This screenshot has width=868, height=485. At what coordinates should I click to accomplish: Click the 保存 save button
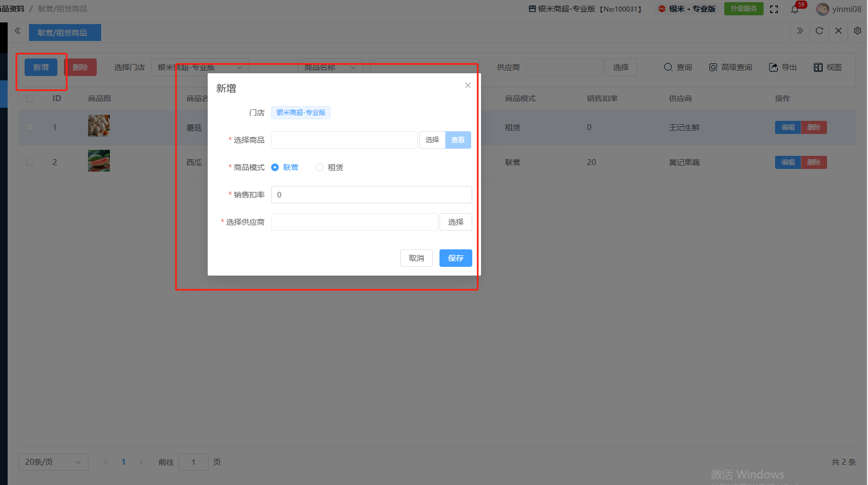point(455,258)
